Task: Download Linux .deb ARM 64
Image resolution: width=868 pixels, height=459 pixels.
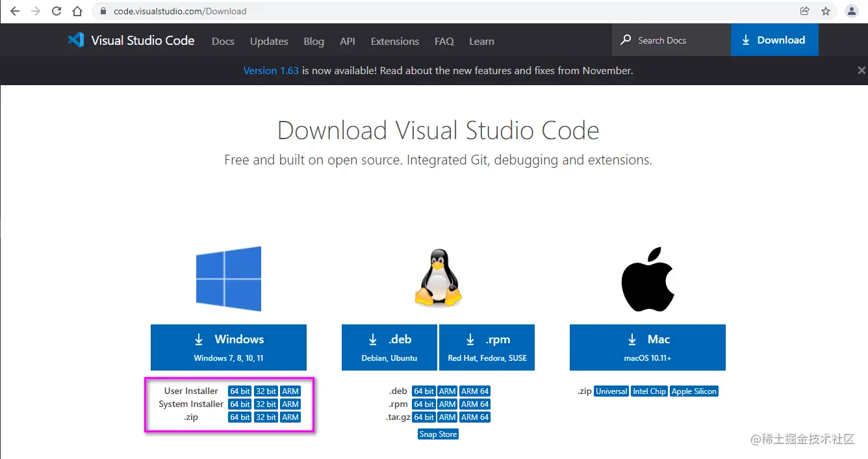Action: [x=475, y=391]
